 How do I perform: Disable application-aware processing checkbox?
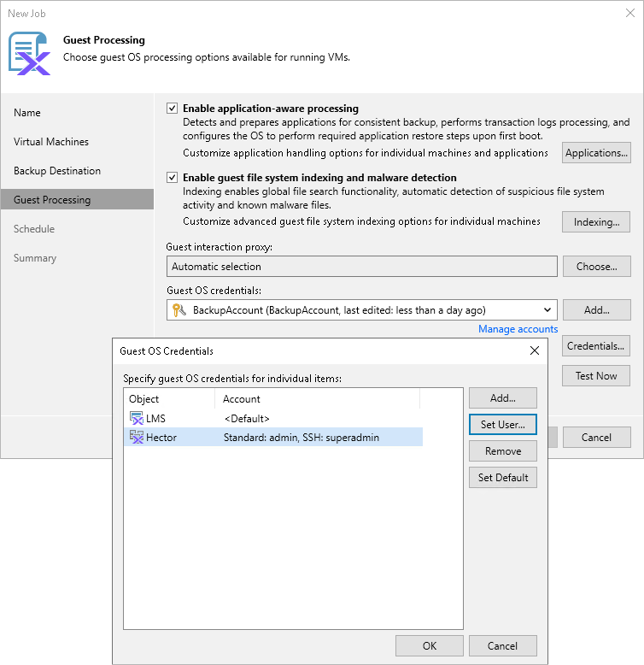pyautogui.click(x=172, y=109)
